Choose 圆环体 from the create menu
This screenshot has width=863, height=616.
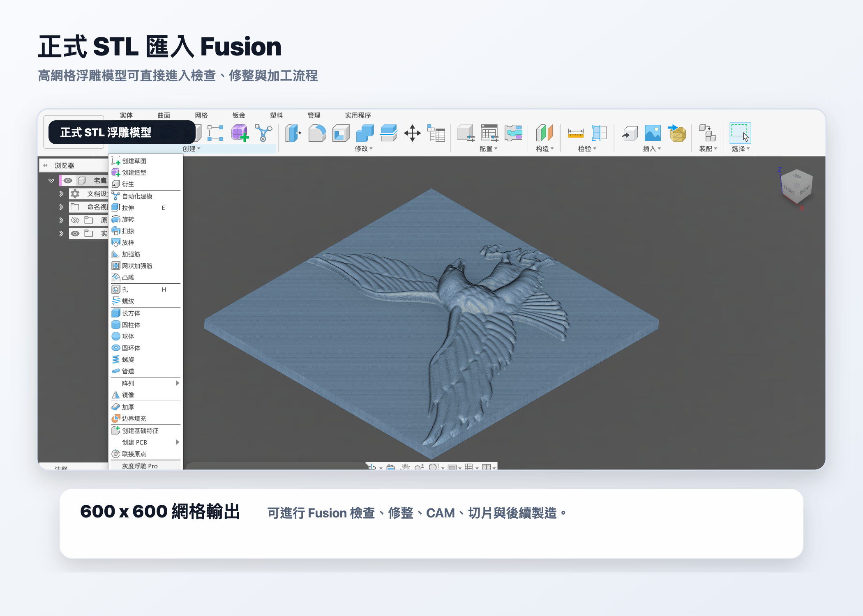point(145,348)
